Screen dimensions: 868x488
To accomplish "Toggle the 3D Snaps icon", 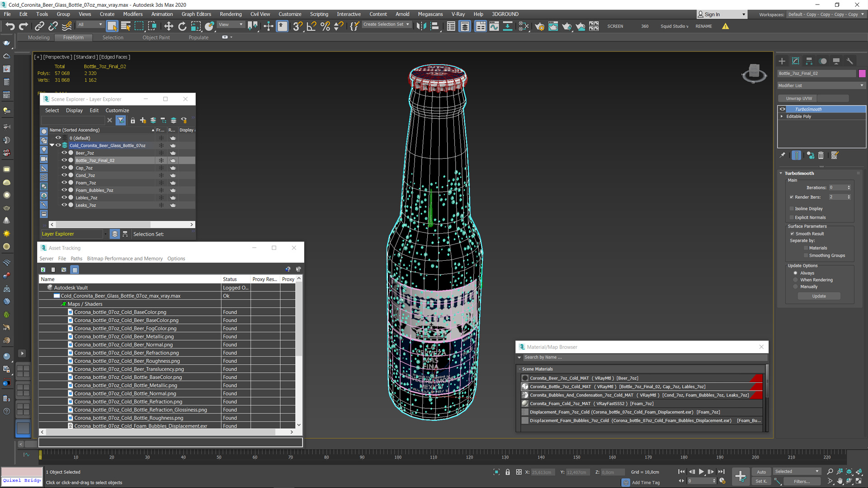I will [x=297, y=26].
